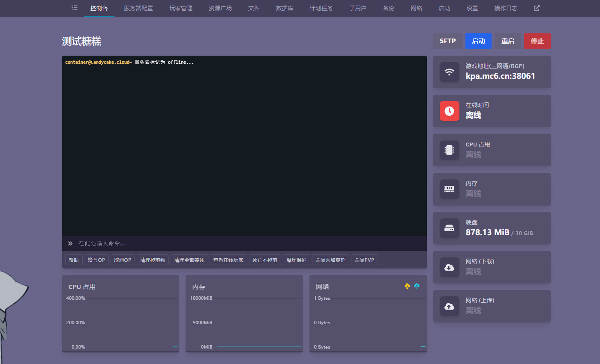The height and width of the screenshot is (364, 600).
Task: Click the yellow download icon in 网络 chart
Action: [407, 286]
